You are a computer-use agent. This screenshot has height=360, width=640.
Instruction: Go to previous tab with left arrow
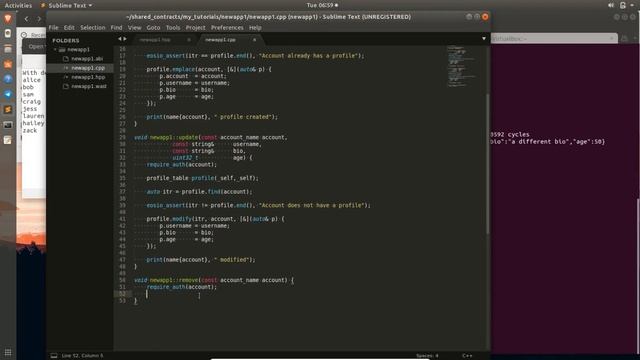[120, 39]
